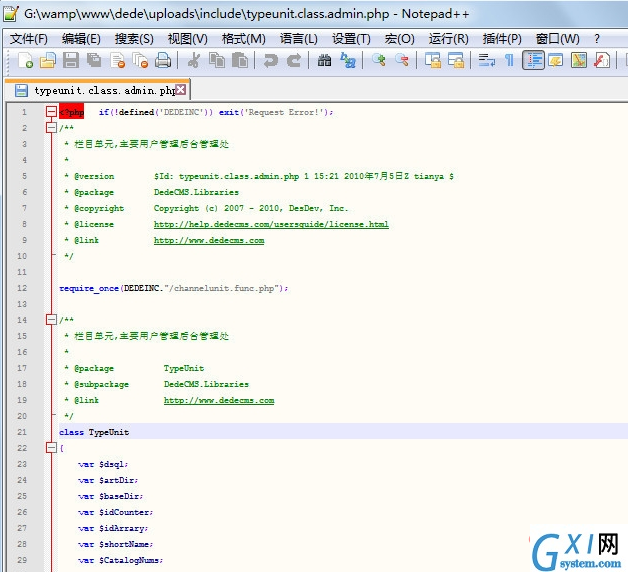Click the require_once statement on line 12
Viewport: 628px width, 572px height.
(173, 288)
